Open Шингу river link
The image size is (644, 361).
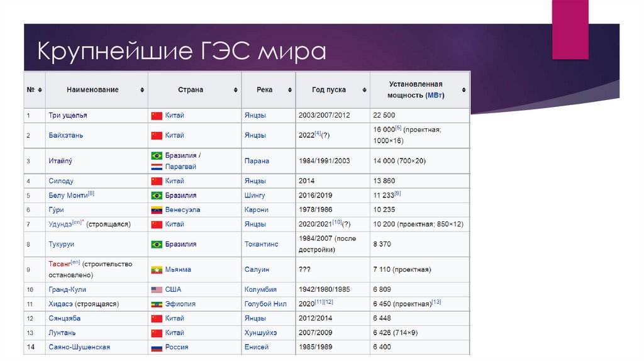[255, 196]
